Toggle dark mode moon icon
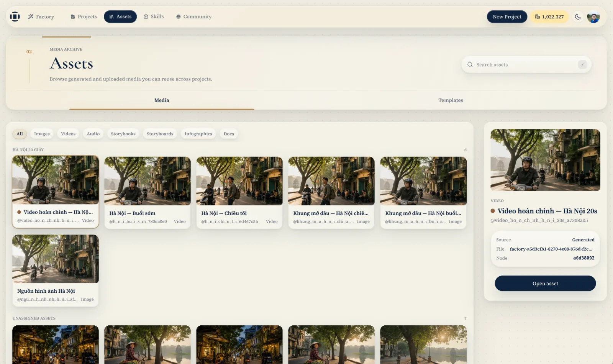This screenshot has height=364, width=613. tap(578, 16)
